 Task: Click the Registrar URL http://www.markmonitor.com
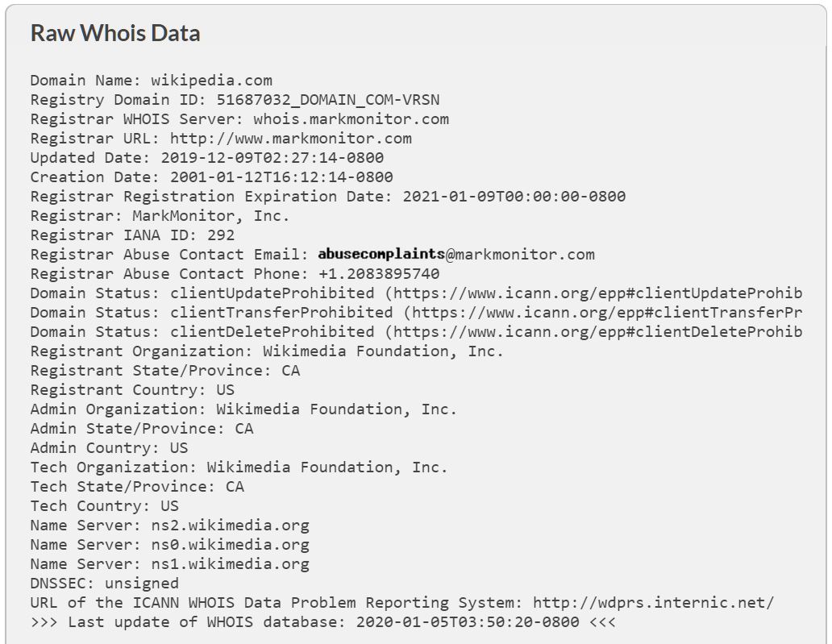(290, 139)
